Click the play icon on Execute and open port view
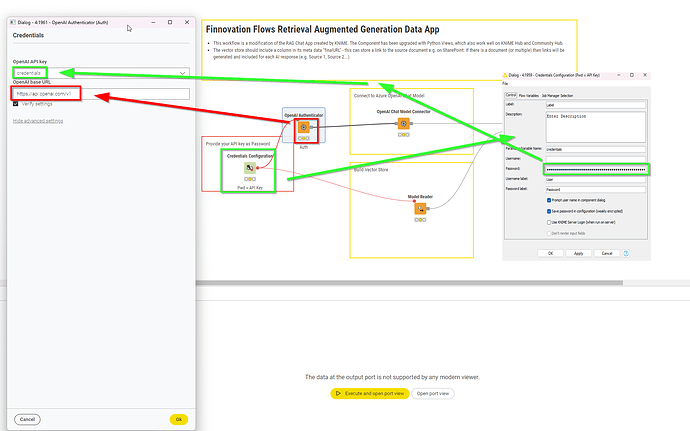 tap(338, 394)
